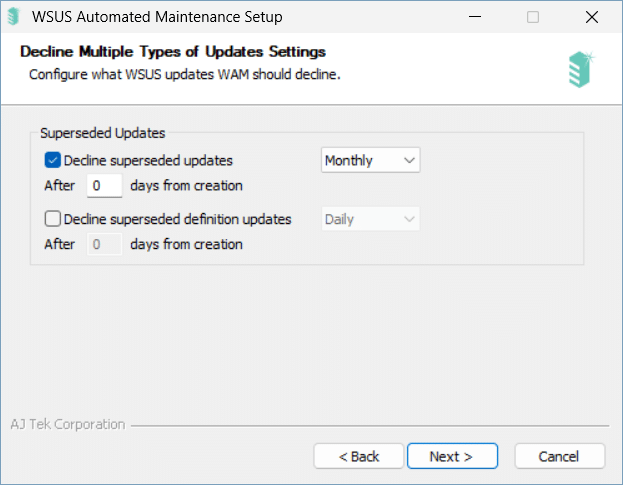Cancel the setup wizard
623x485 pixels.
click(x=560, y=456)
